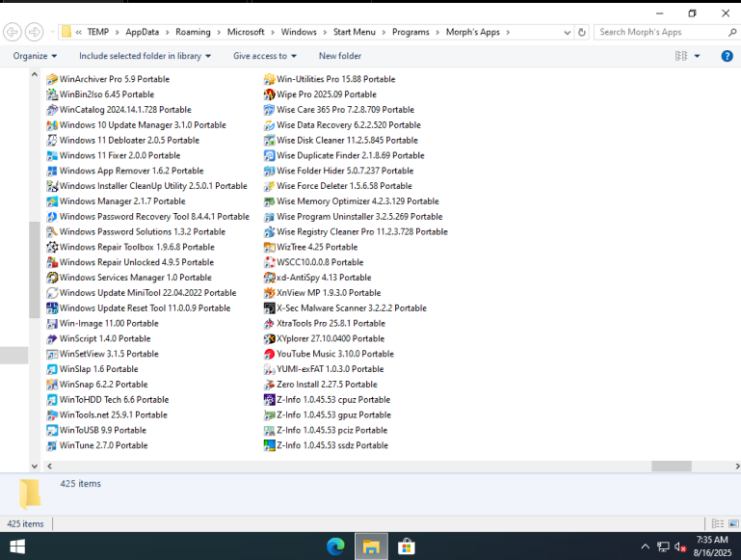Screen dimensions: 741x560
Task: Navigate to the Windows breadcrumb
Action: click(299, 32)
